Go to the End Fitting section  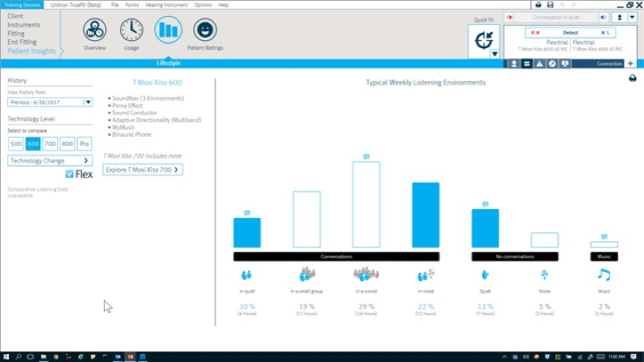[22, 42]
